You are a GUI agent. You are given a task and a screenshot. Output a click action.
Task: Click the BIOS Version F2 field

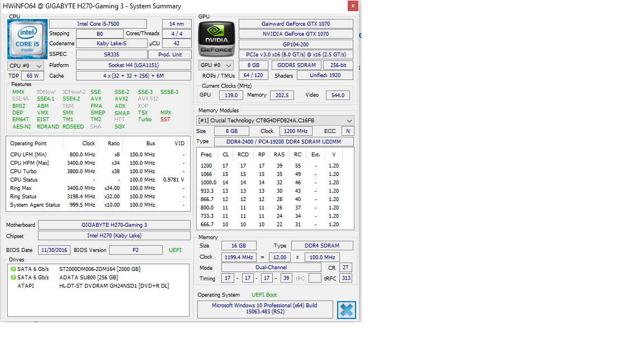click(x=135, y=250)
